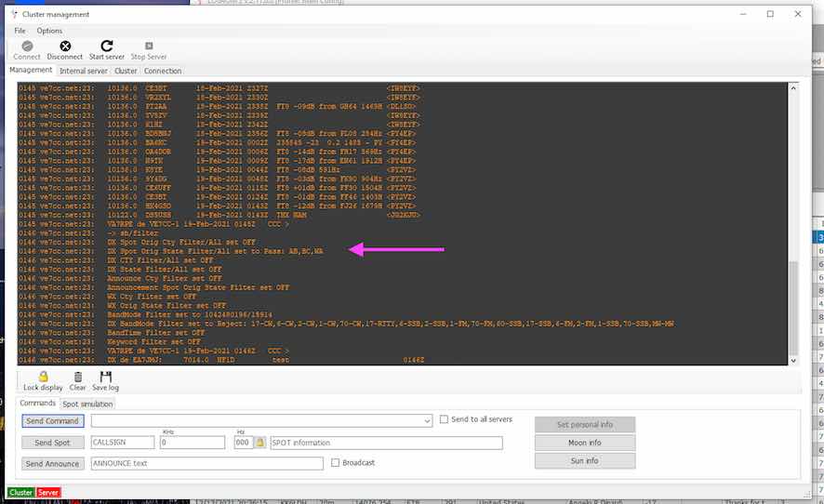The height and width of the screenshot is (504, 824).
Task: Click the Send Announce button
Action: pos(53,463)
